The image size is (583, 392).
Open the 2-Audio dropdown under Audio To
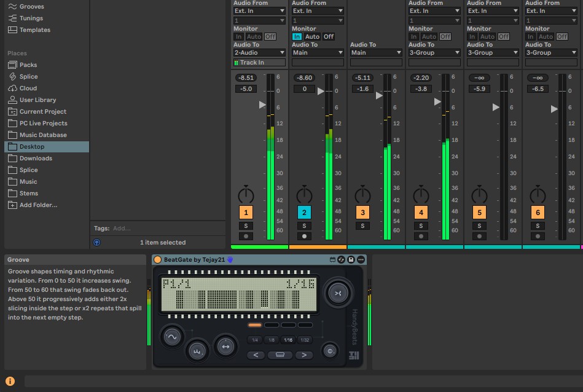click(259, 53)
